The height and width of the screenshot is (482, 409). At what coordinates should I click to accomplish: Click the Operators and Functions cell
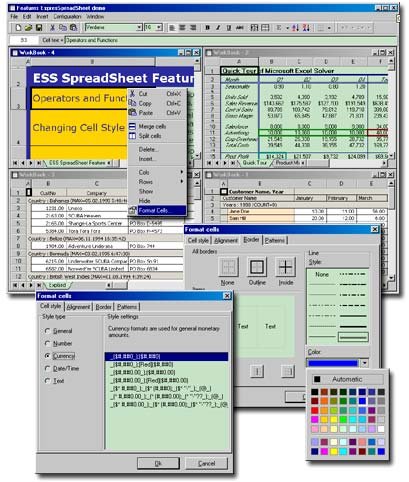click(79, 98)
